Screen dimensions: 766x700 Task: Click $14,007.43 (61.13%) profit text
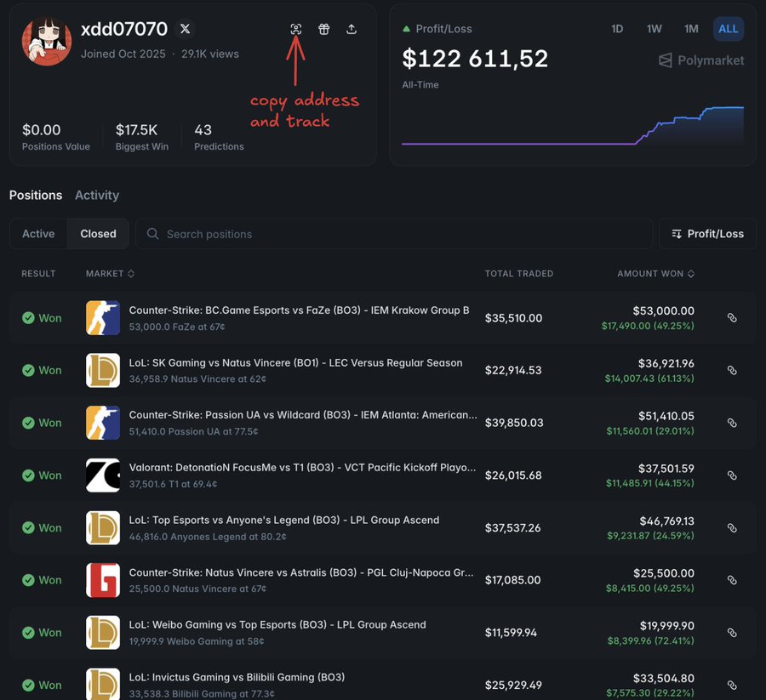(x=649, y=378)
